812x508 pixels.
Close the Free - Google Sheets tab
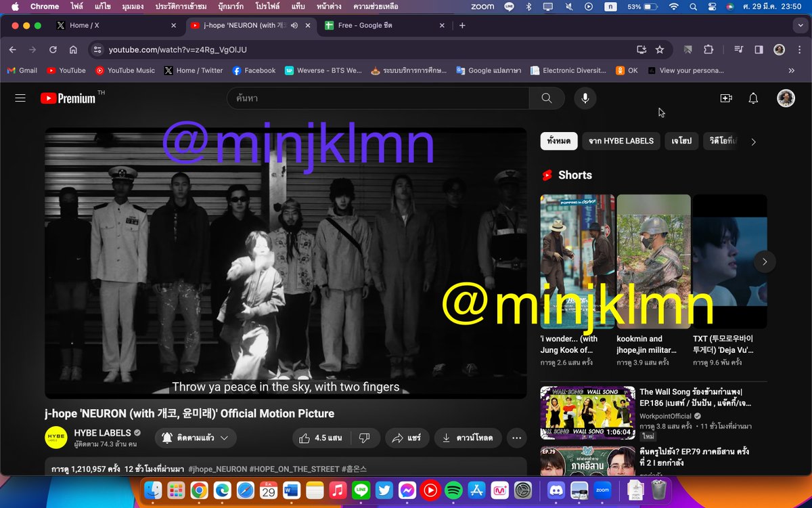(x=442, y=25)
